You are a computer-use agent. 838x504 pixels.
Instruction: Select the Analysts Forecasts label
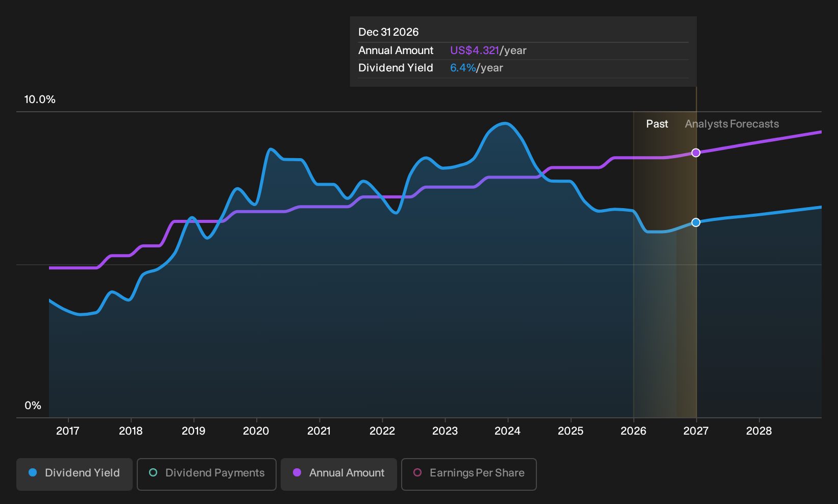coord(732,124)
